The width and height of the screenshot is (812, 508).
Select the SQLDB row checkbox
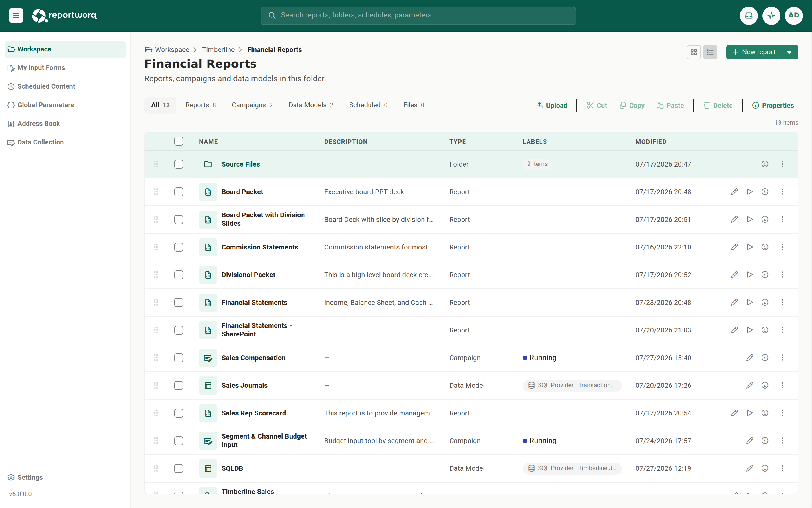tap(178, 468)
